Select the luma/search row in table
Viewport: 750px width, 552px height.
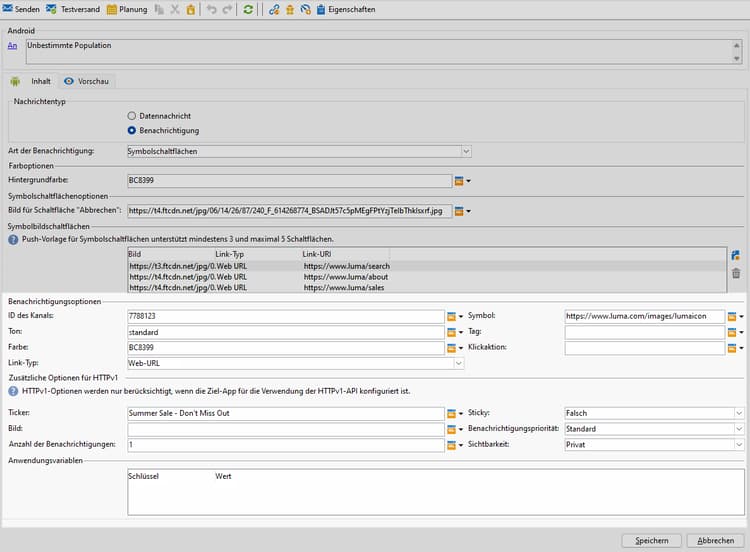click(x=427, y=266)
